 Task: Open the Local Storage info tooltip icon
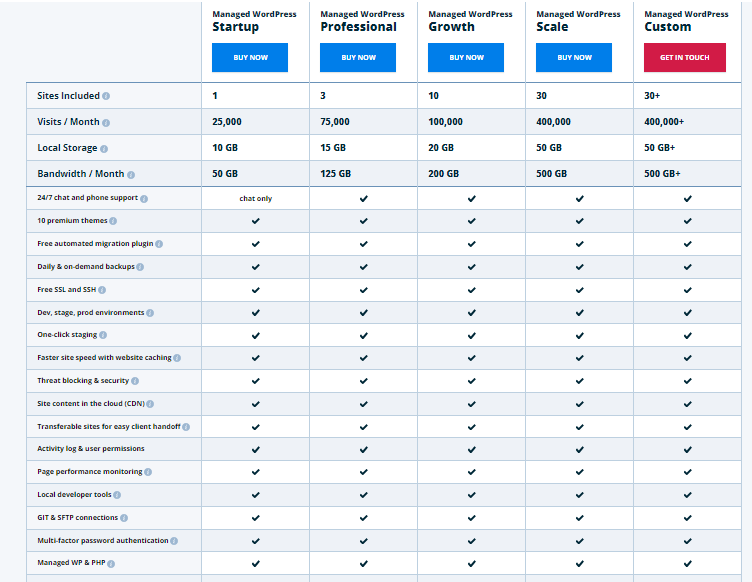click(104, 149)
